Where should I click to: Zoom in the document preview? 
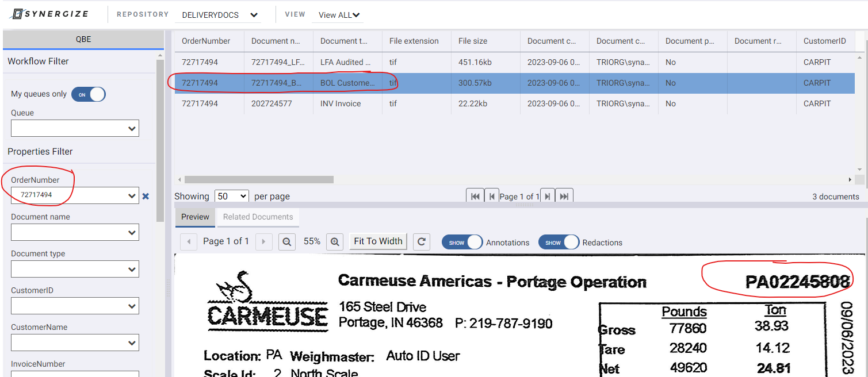335,242
